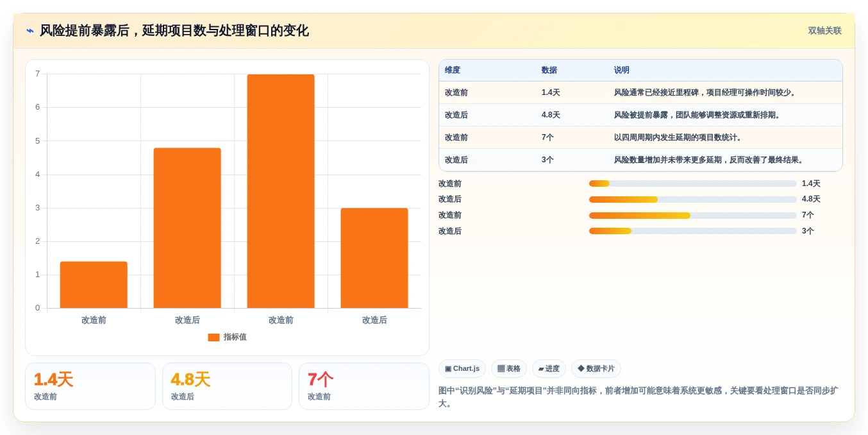Click the 4.8天 progress bar
868x435 pixels.
click(x=692, y=200)
